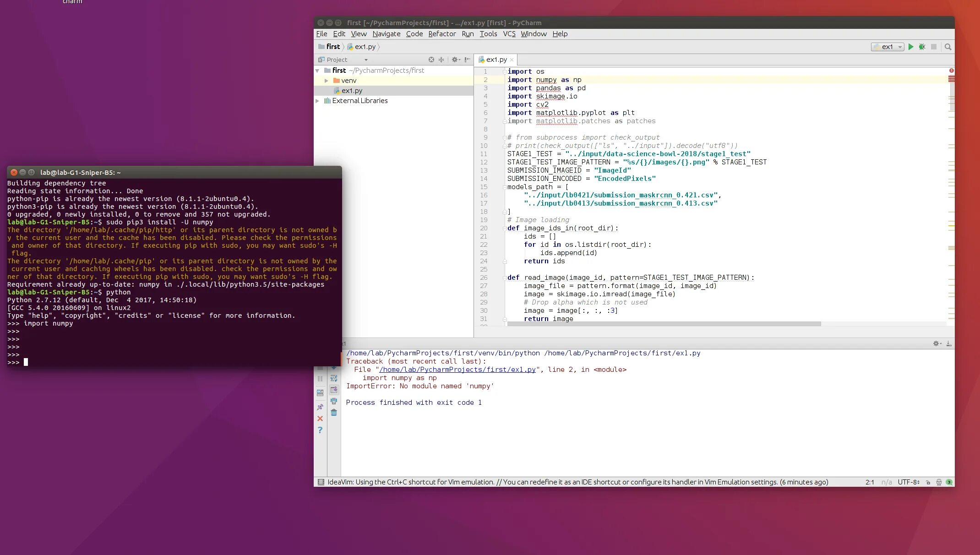The image size is (980, 555).
Task: Select ex1.py in the project tree
Action: tap(351, 91)
